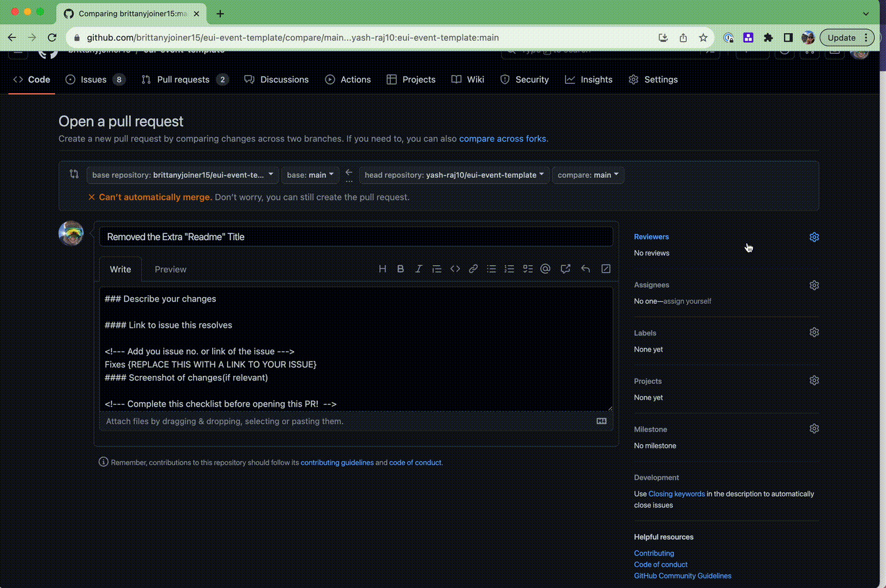This screenshot has height=588, width=886.
Task: Open slash commands from the editor toolbar
Action: pos(606,269)
